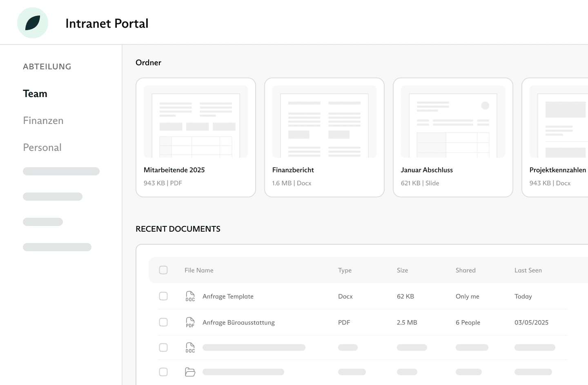The height and width of the screenshot is (385, 588).
Task: Go to Personal in the sidebar
Action: (42, 148)
